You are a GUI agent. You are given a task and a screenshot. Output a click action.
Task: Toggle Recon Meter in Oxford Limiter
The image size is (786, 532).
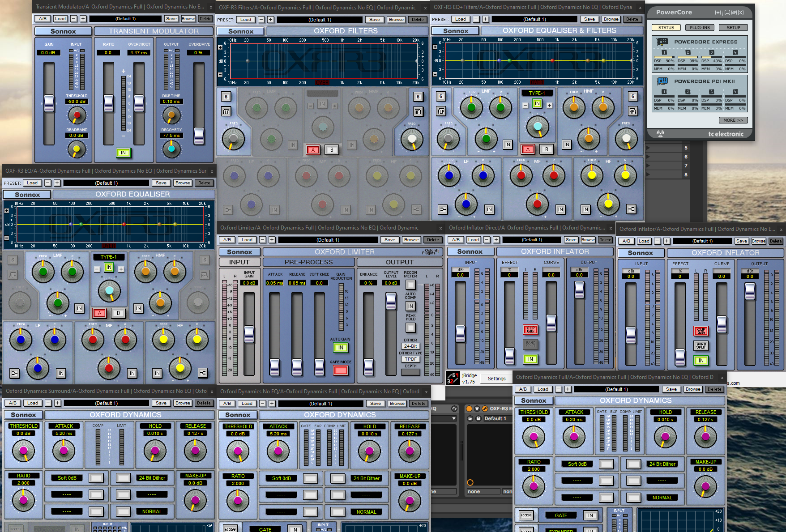click(x=410, y=285)
